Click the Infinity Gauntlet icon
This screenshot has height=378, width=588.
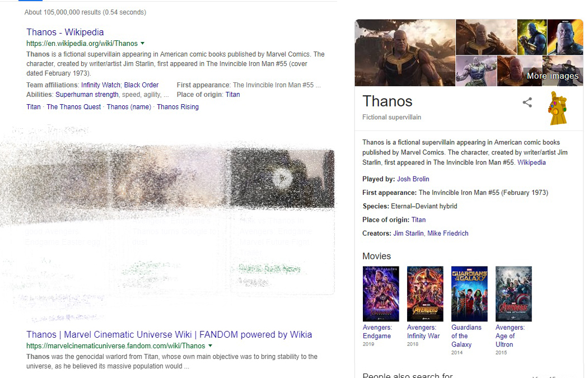558,108
